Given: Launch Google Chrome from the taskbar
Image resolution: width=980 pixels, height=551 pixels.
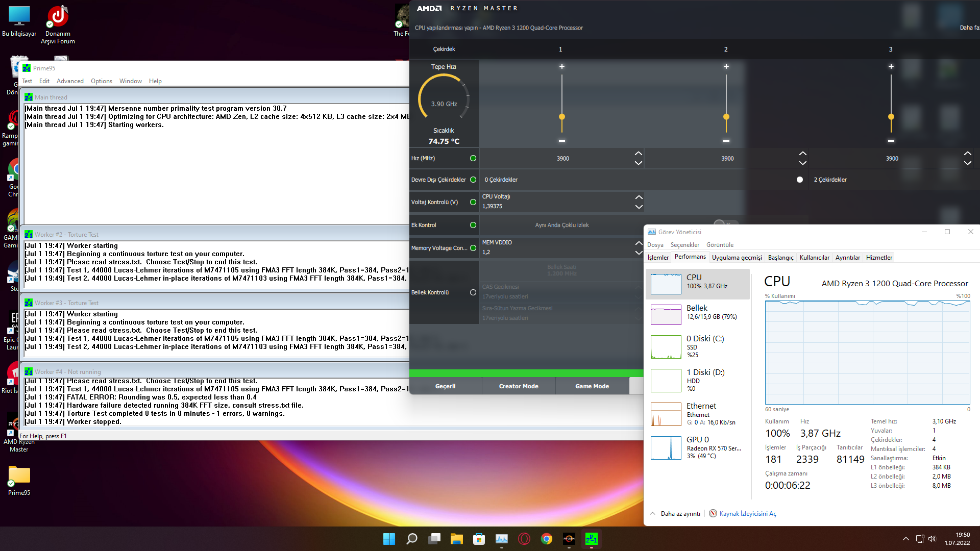Looking at the screenshot, I should click(x=547, y=539).
